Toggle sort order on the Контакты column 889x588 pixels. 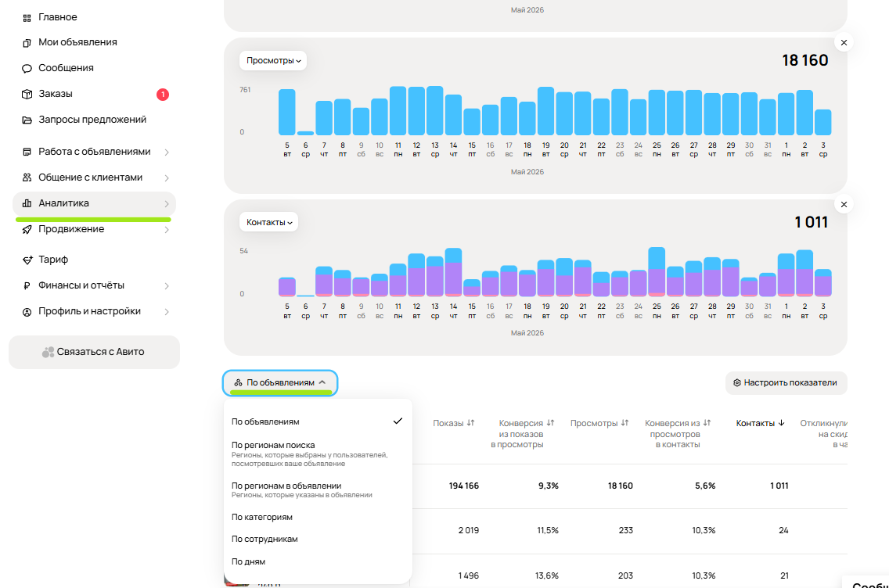pyautogui.click(x=760, y=423)
